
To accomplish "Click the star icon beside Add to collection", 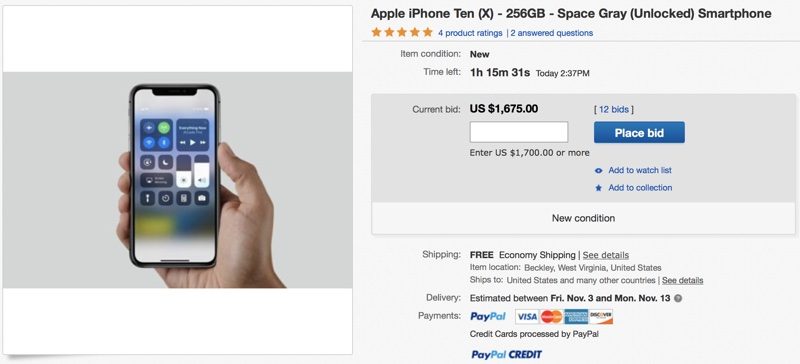I will click(599, 188).
